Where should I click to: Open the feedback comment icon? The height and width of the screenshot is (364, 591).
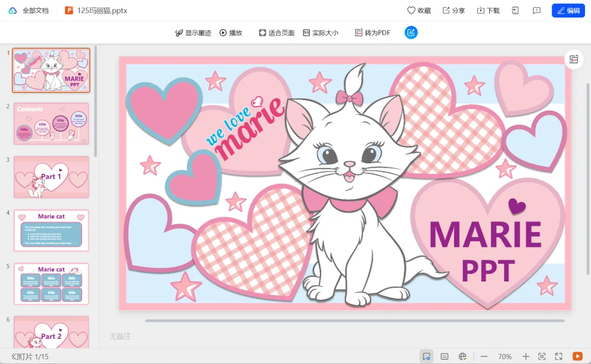click(x=536, y=10)
